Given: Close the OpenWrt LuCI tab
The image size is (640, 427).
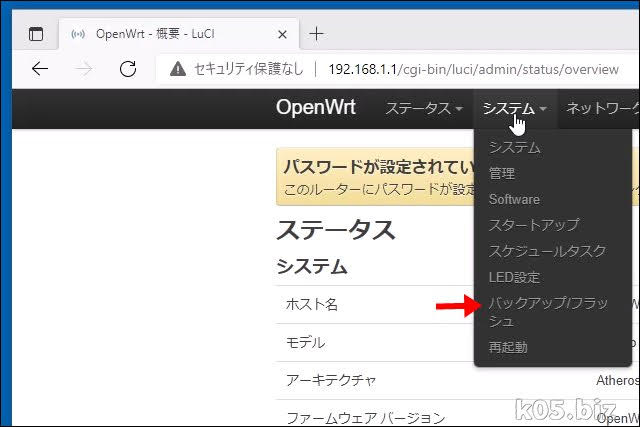Looking at the screenshot, I should pyautogui.click(x=282, y=34).
